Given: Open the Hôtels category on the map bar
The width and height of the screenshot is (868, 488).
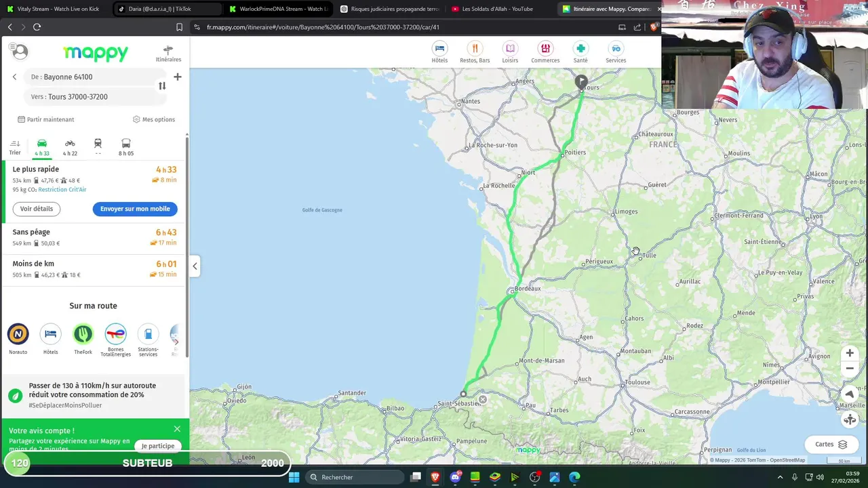Looking at the screenshot, I should [x=439, y=52].
